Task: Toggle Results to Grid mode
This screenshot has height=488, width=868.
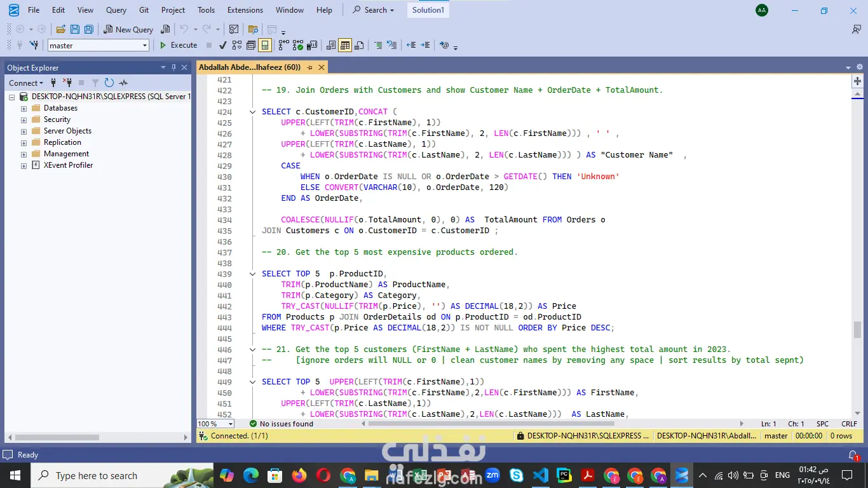Action: pos(345,45)
